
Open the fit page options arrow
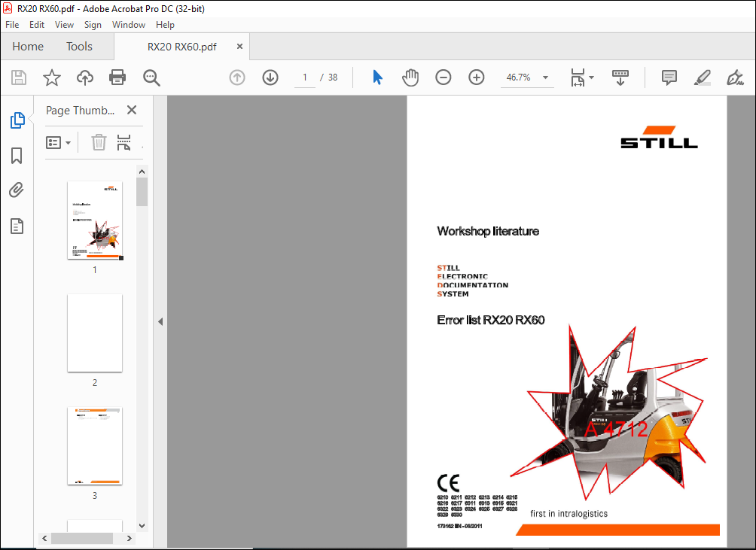592,77
